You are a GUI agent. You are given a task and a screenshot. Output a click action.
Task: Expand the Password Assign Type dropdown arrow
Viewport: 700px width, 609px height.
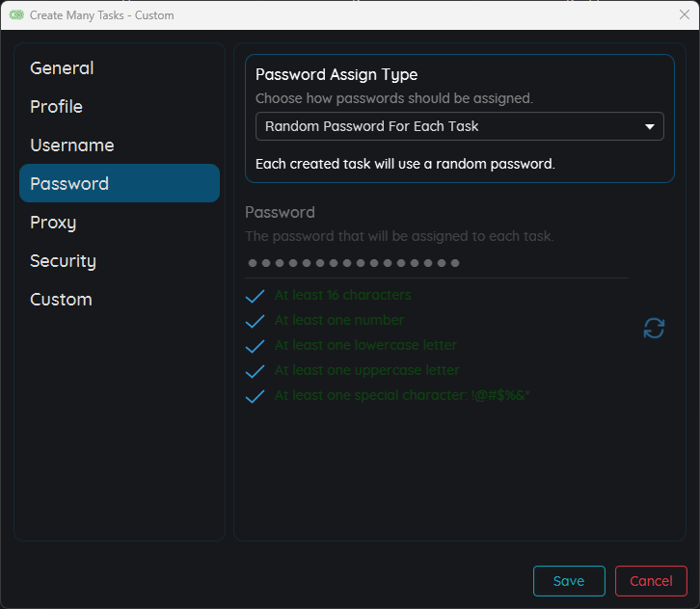[649, 126]
